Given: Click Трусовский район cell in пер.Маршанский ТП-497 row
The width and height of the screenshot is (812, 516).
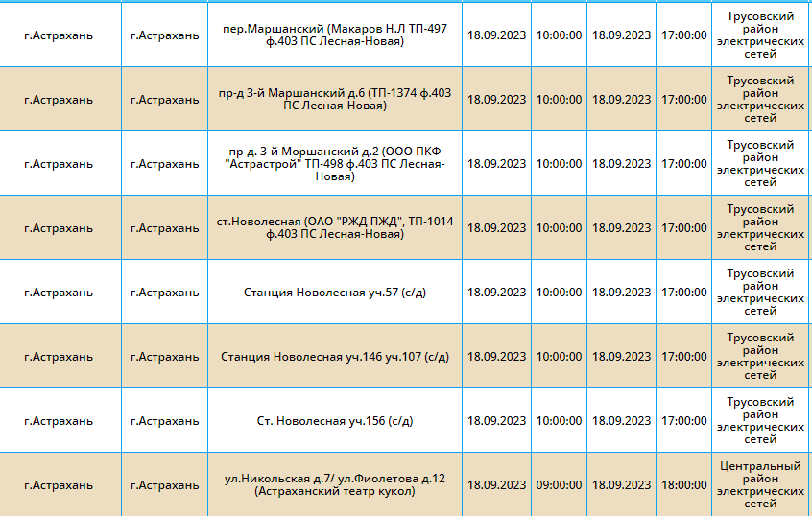Looking at the screenshot, I should 760,35.
